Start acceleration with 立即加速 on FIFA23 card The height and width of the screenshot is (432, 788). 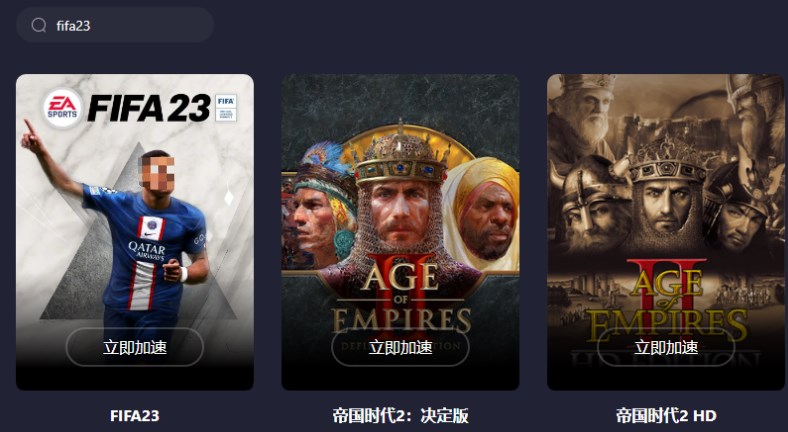pos(135,347)
